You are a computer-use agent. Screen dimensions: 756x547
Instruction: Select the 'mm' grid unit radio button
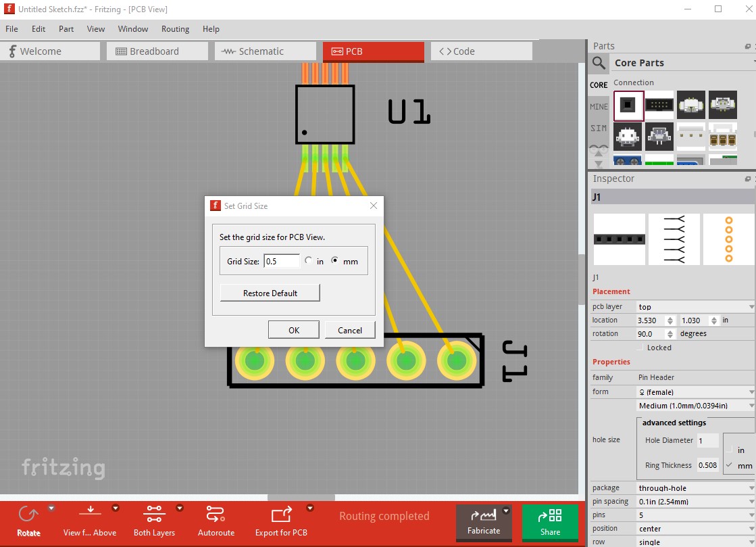[x=335, y=260]
